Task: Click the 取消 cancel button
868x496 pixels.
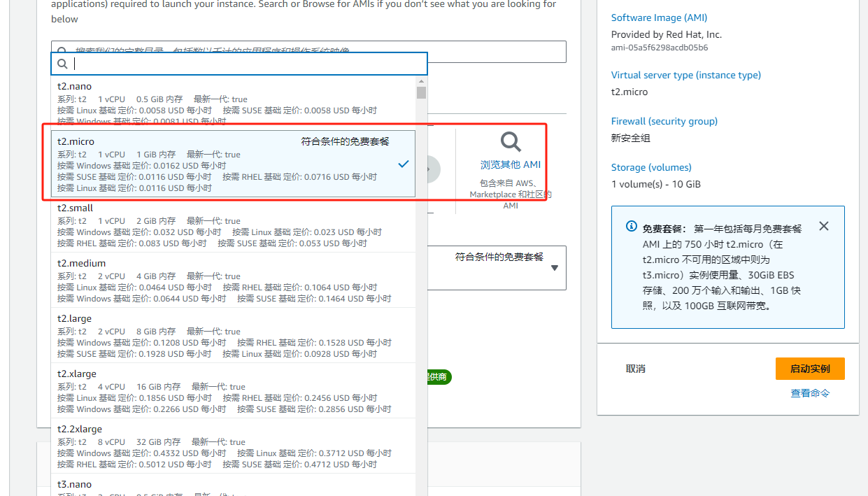Action: tap(636, 369)
